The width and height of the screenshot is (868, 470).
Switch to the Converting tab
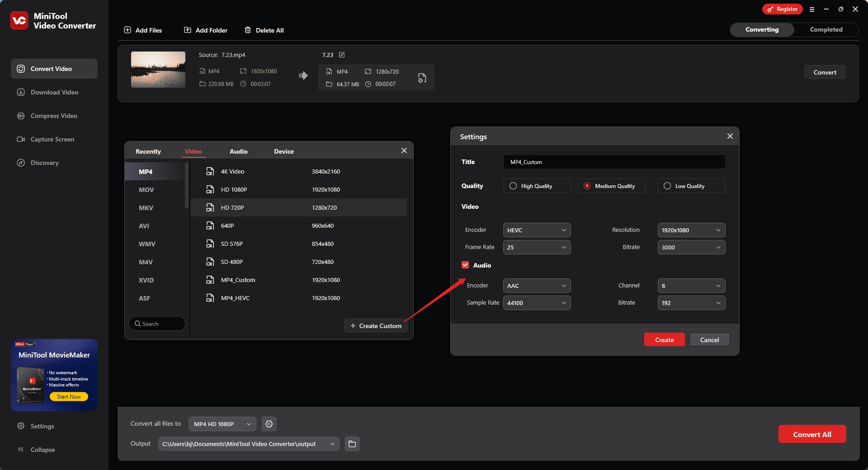762,29
